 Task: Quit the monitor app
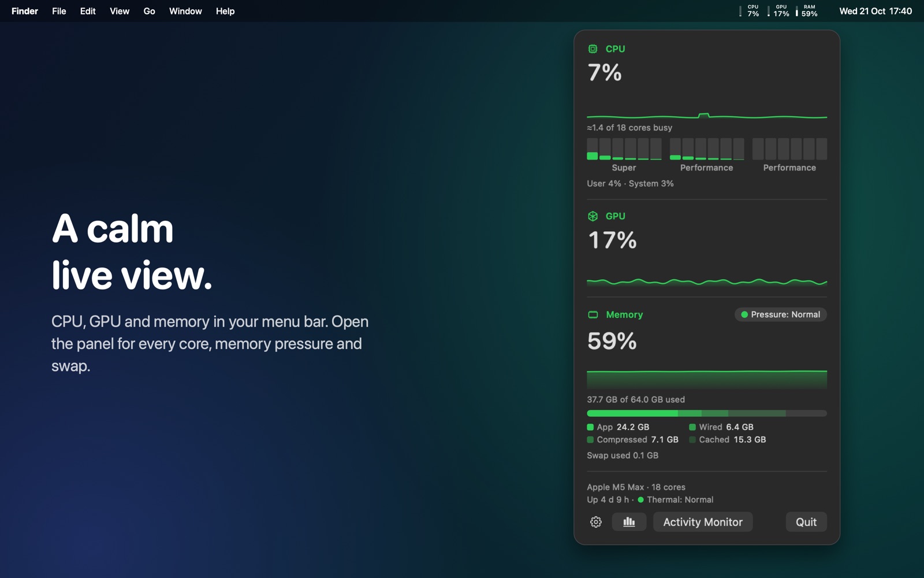coord(806,522)
